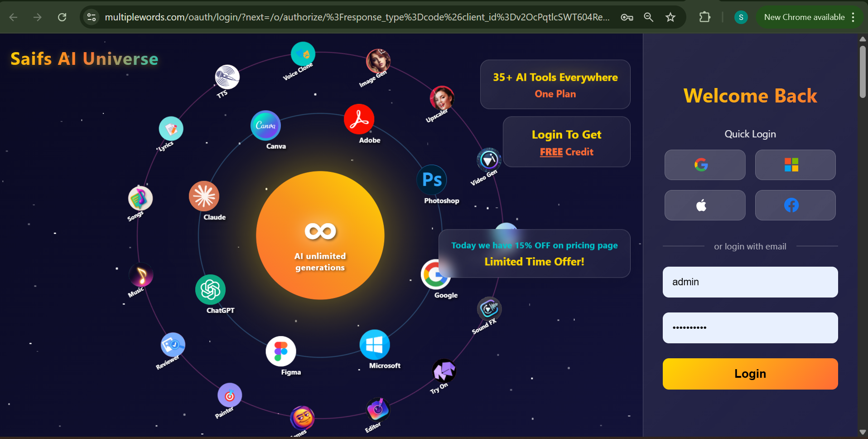Reload the page in Chrome
Image resolution: width=868 pixels, height=439 pixels.
[62, 17]
